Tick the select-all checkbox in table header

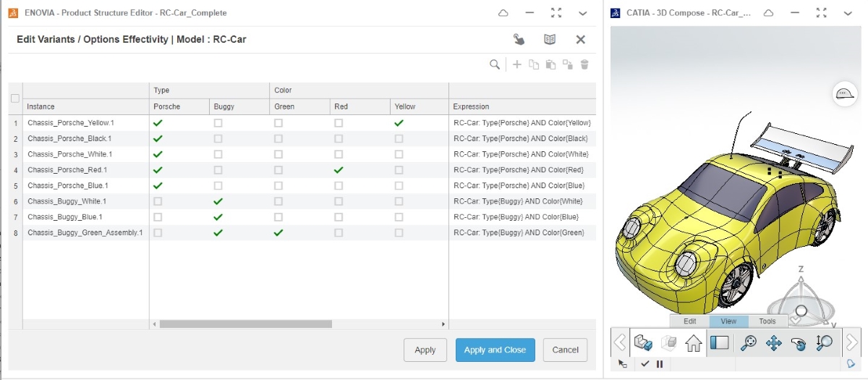point(15,98)
